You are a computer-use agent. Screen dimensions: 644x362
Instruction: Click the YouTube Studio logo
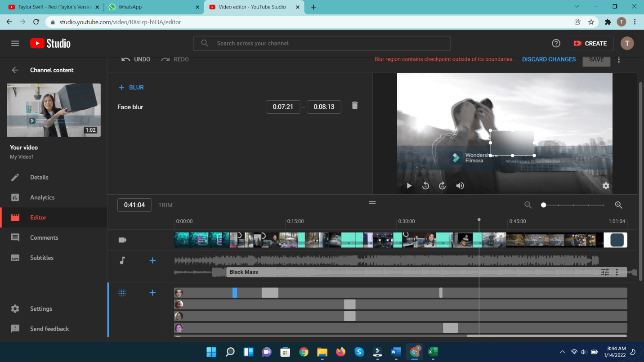[50, 43]
